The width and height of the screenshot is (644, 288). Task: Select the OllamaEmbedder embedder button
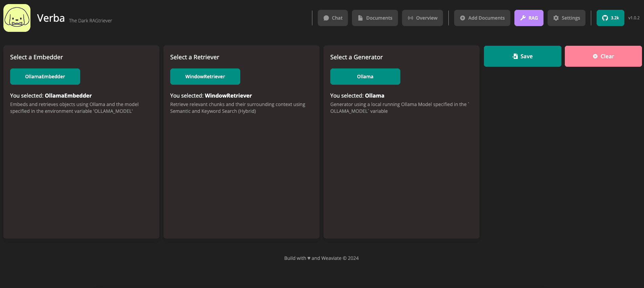[45, 77]
